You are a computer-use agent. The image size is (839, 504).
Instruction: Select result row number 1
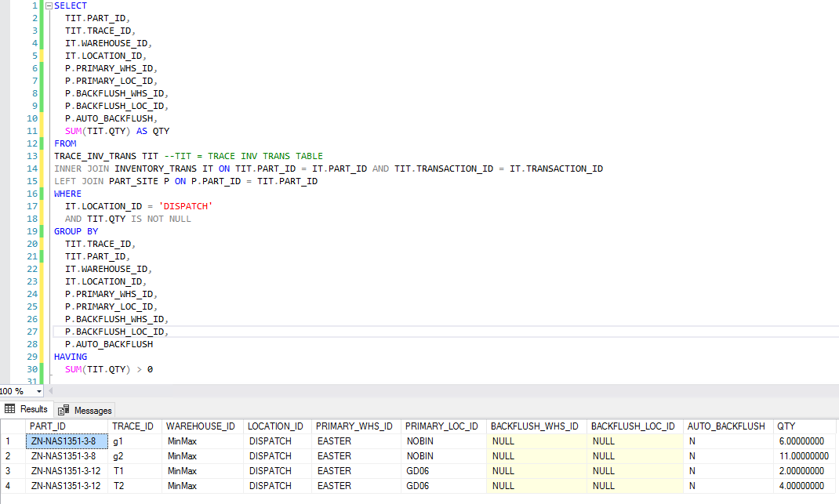[13, 441]
